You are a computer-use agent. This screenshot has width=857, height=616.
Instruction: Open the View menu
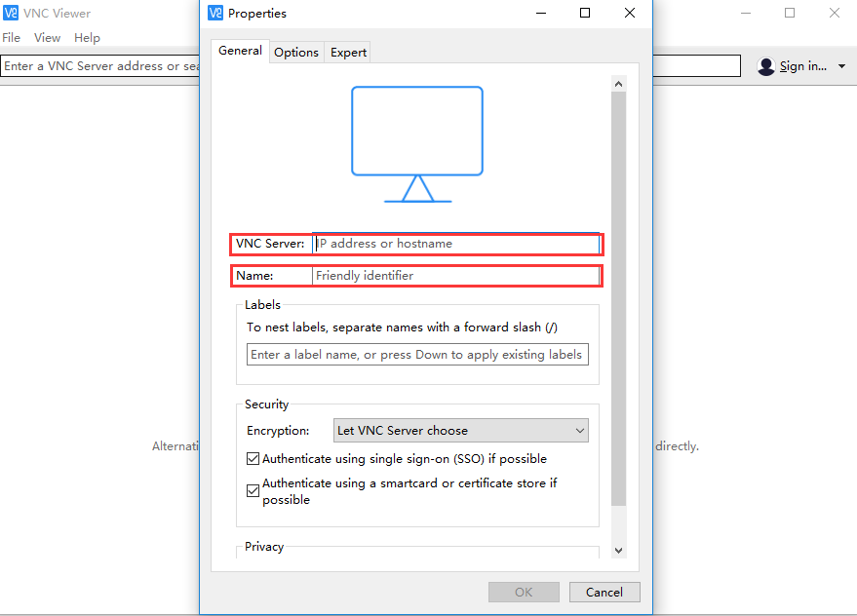47,38
